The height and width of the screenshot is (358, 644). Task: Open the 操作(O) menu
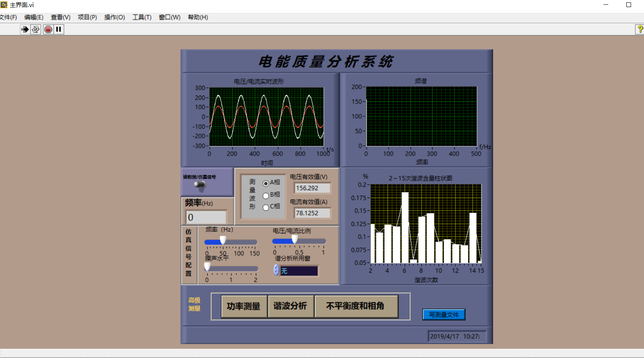click(x=114, y=17)
